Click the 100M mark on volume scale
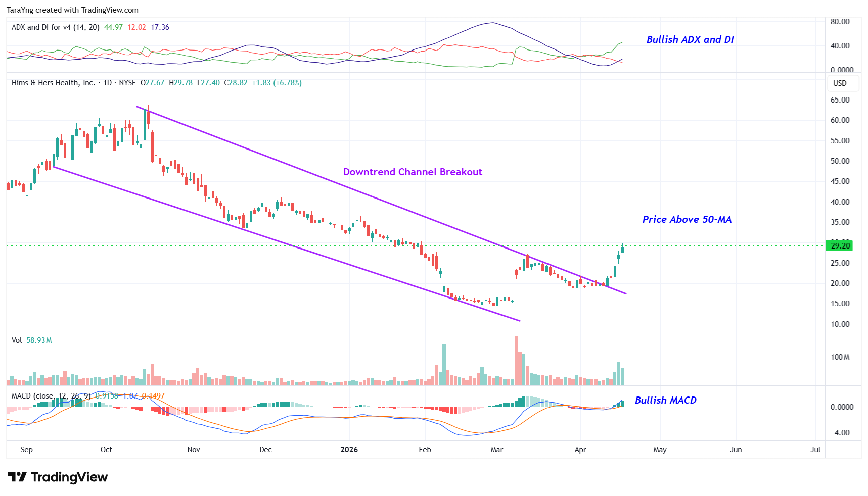 [840, 357]
